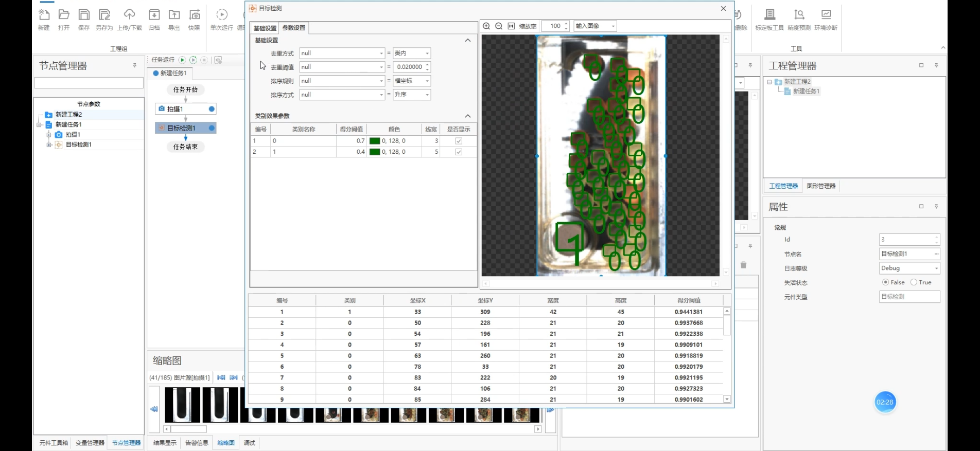Select the 目标检测1 flow node
The image size is (980, 451).
(185, 128)
